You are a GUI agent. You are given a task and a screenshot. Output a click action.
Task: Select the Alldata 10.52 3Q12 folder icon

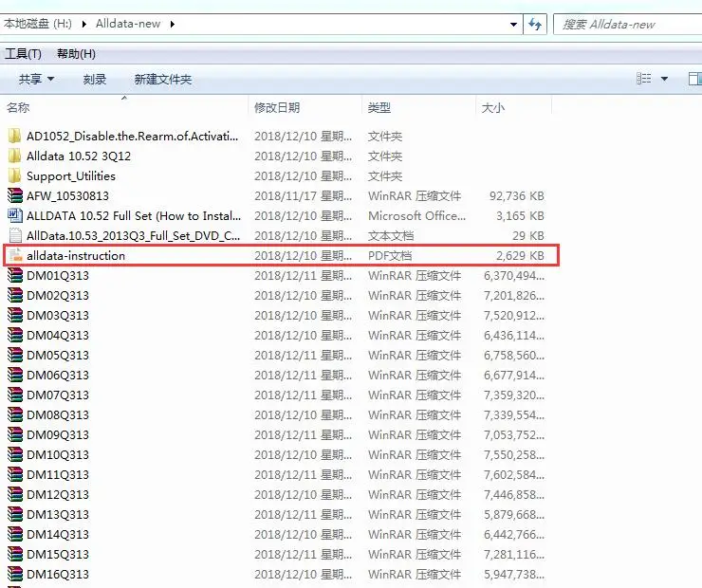click(x=14, y=156)
